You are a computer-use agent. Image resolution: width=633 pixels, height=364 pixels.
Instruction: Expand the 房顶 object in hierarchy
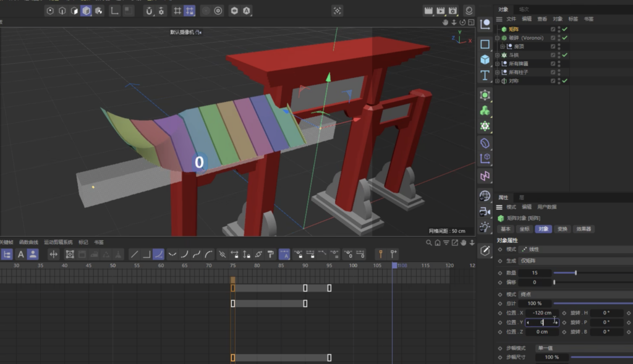pyautogui.click(x=503, y=46)
